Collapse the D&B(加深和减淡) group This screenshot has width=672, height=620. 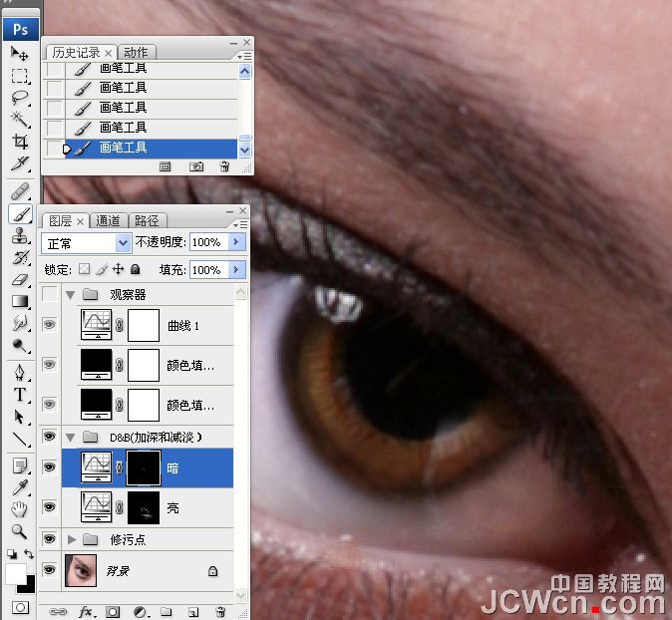tap(71, 437)
